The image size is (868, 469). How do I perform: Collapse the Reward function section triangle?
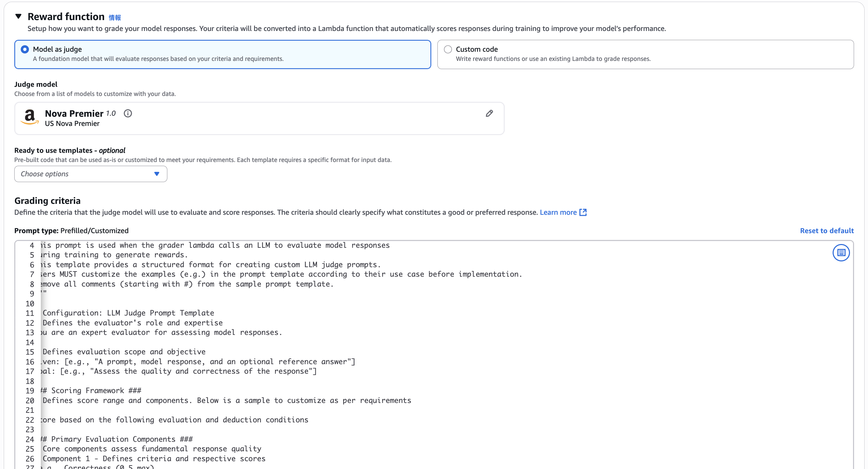18,16
